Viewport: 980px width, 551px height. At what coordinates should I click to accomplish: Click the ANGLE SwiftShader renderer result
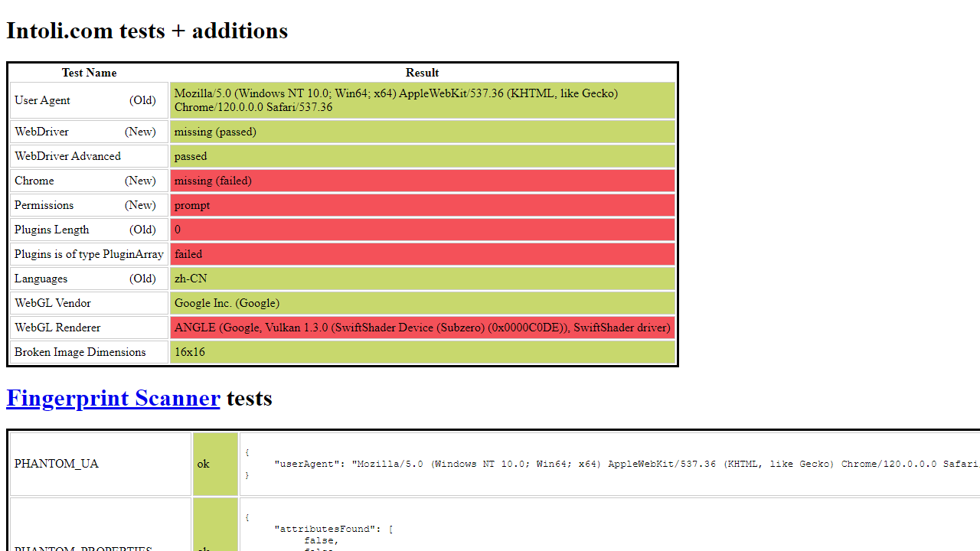click(423, 328)
